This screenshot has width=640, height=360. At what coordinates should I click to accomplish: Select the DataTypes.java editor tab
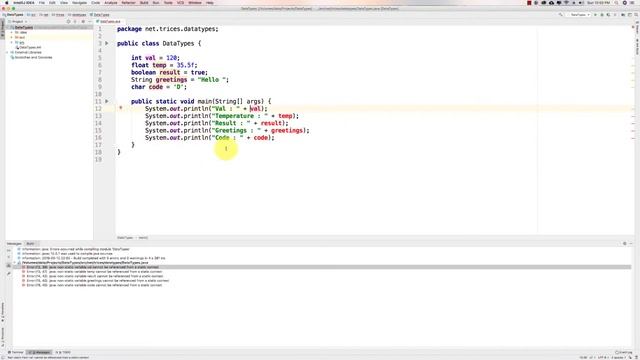pyautogui.click(x=110, y=21)
